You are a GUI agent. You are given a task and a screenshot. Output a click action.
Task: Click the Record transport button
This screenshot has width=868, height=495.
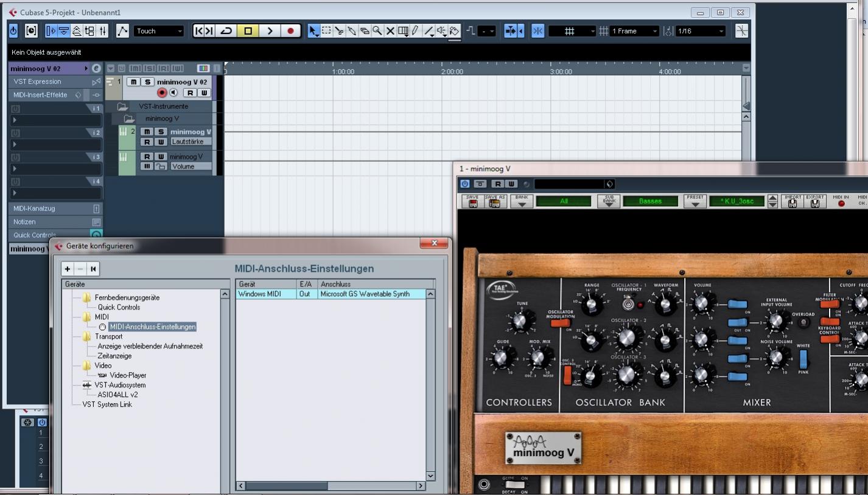(290, 31)
